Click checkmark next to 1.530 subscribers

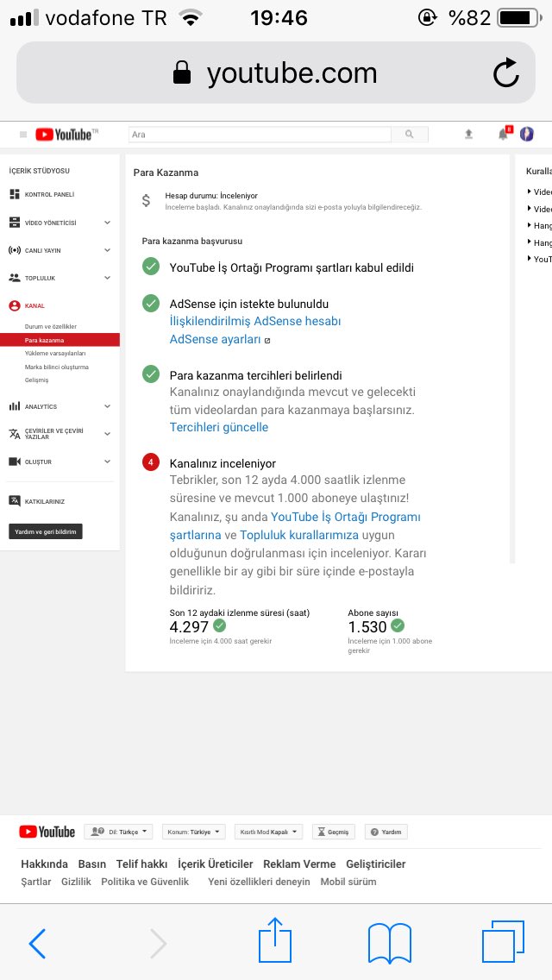398,625
